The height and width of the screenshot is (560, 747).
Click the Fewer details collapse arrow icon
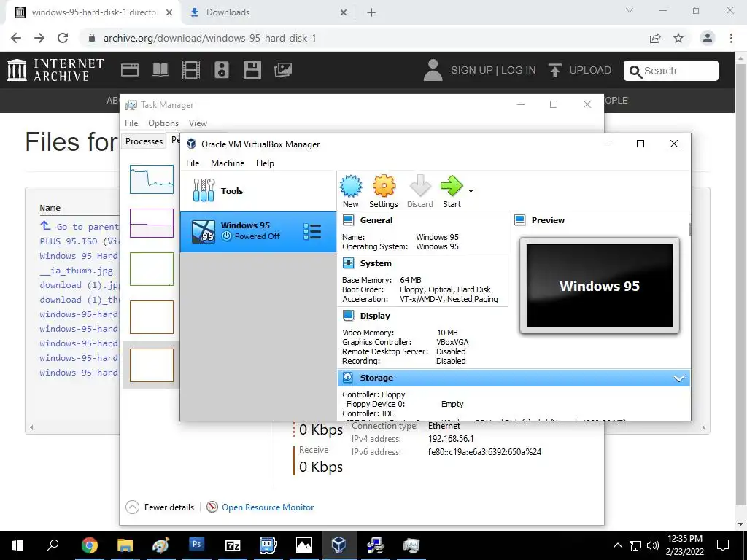133,507
